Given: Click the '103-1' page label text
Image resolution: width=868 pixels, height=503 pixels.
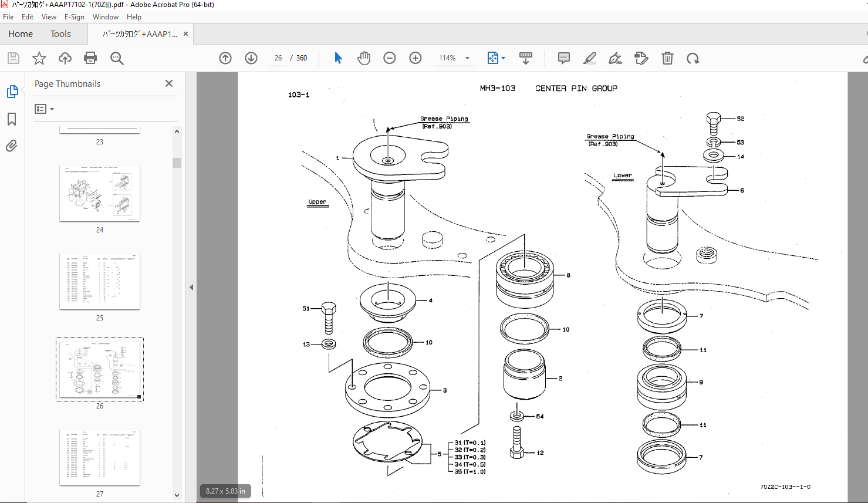Looking at the screenshot, I should point(299,95).
